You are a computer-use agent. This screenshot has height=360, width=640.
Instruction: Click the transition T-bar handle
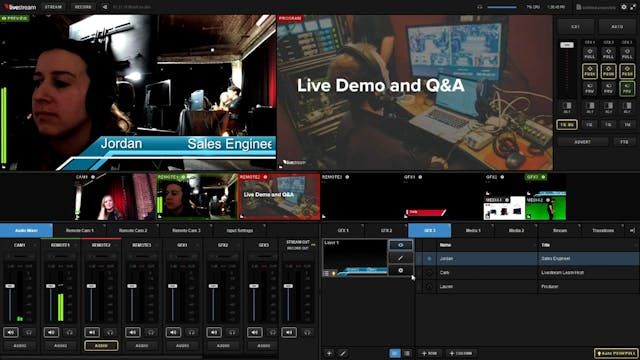point(567,45)
